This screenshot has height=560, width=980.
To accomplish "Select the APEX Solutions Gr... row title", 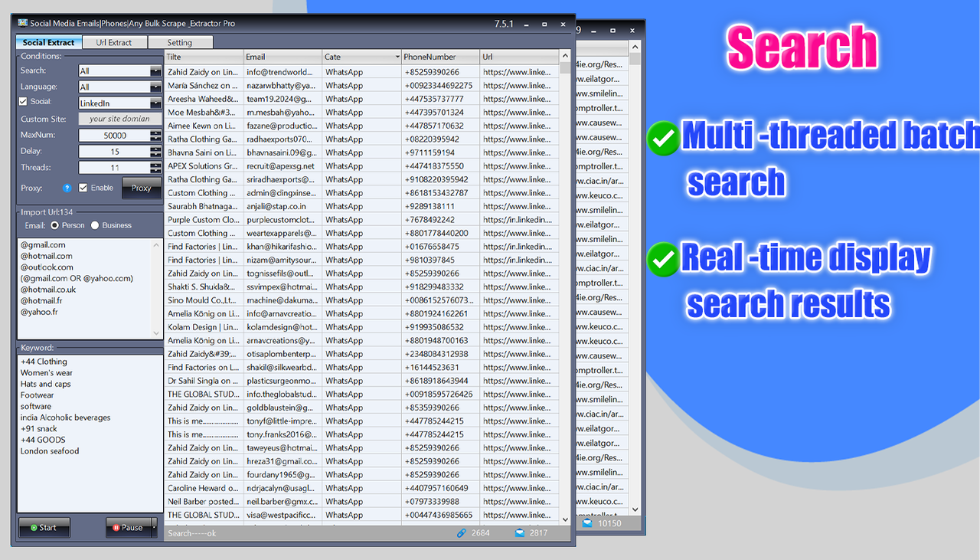I will 204,166.
